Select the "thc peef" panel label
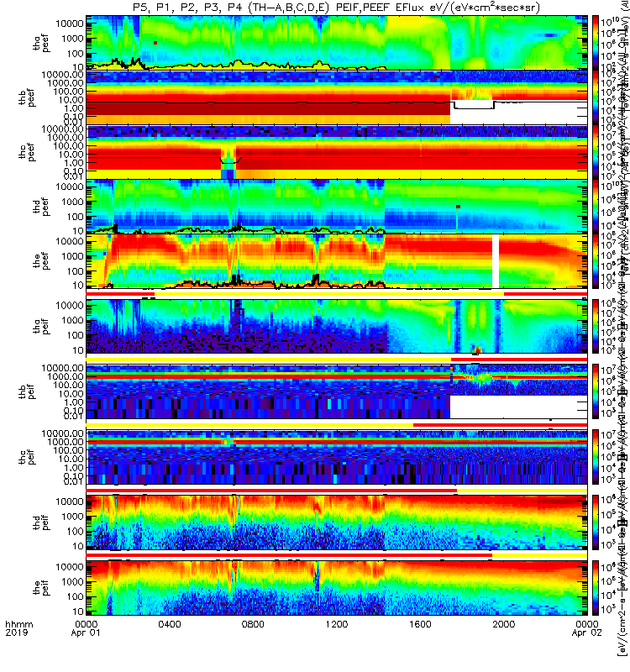This screenshot has width=630, height=672. click(27, 152)
